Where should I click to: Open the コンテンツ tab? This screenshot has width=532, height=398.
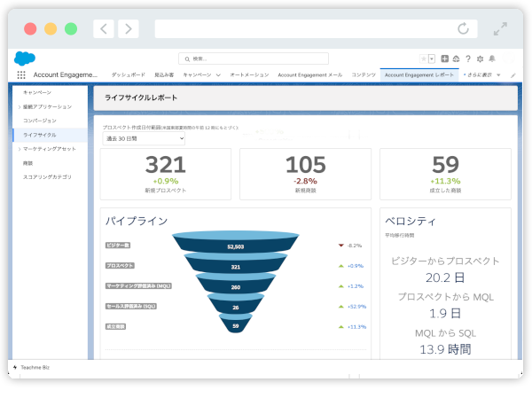[x=364, y=75]
